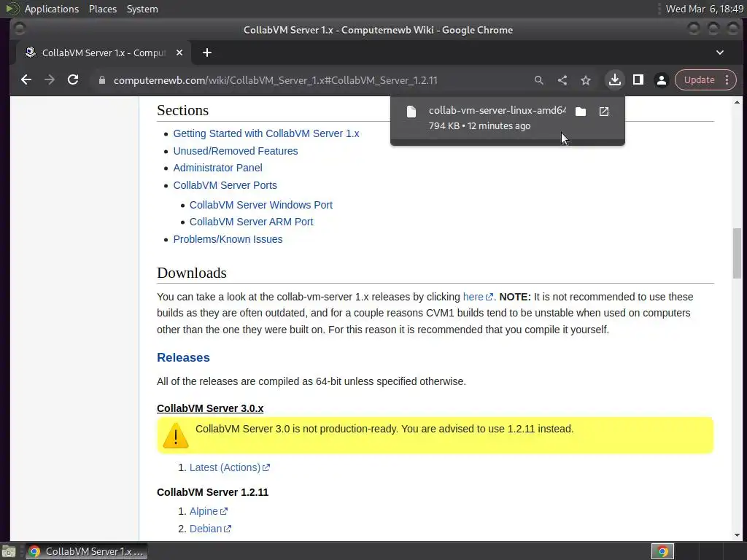The height and width of the screenshot is (560, 747).
Task: Click the Releases heading link
Action: (x=183, y=357)
